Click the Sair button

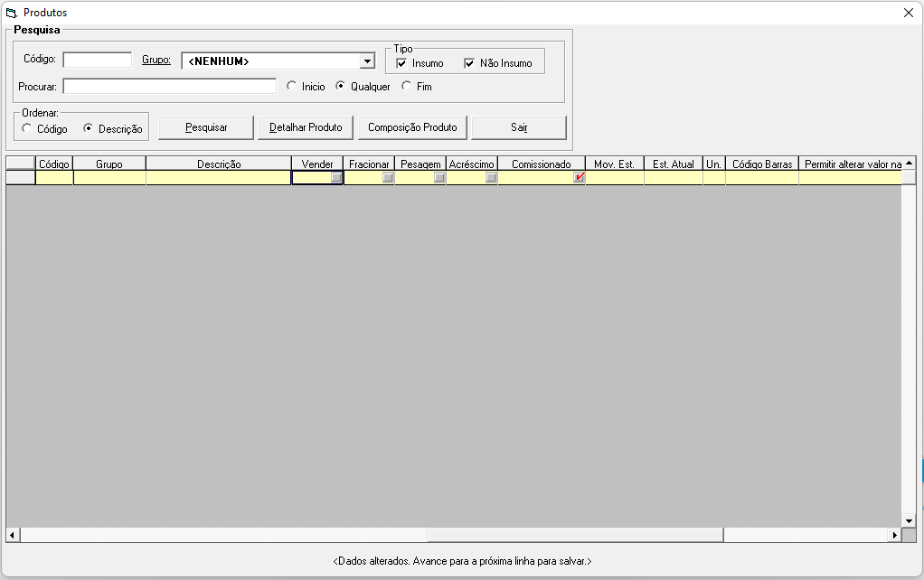click(x=519, y=127)
